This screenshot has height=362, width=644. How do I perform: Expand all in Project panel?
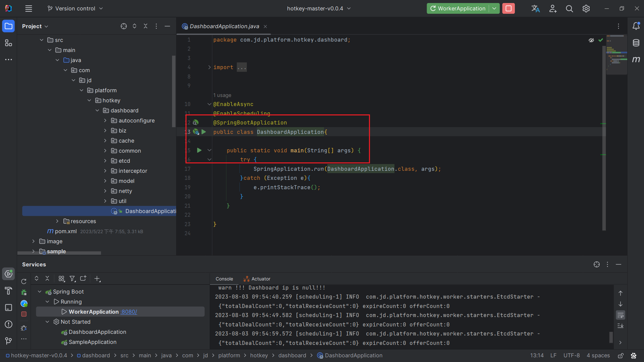pyautogui.click(x=135, y=26)
